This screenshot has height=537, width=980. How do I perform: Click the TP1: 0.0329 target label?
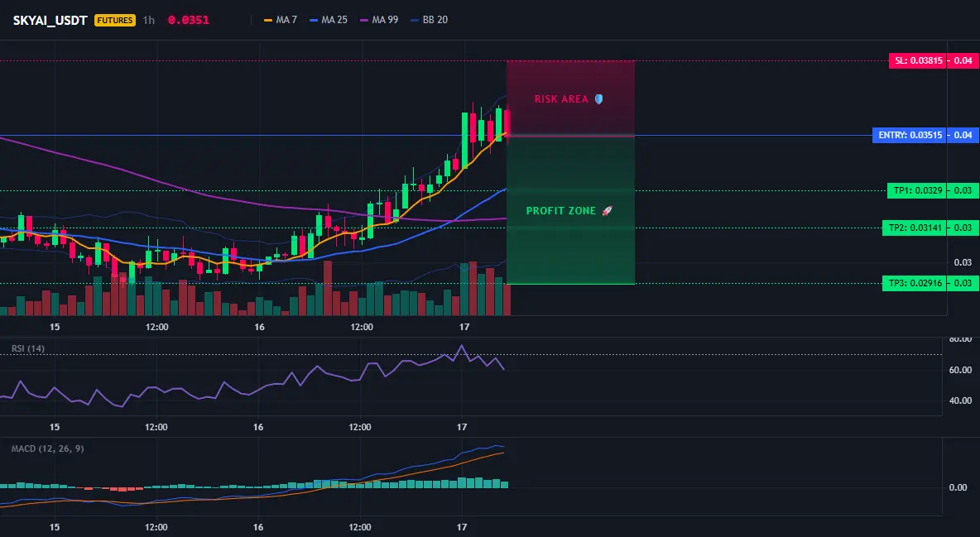point(916,190)
